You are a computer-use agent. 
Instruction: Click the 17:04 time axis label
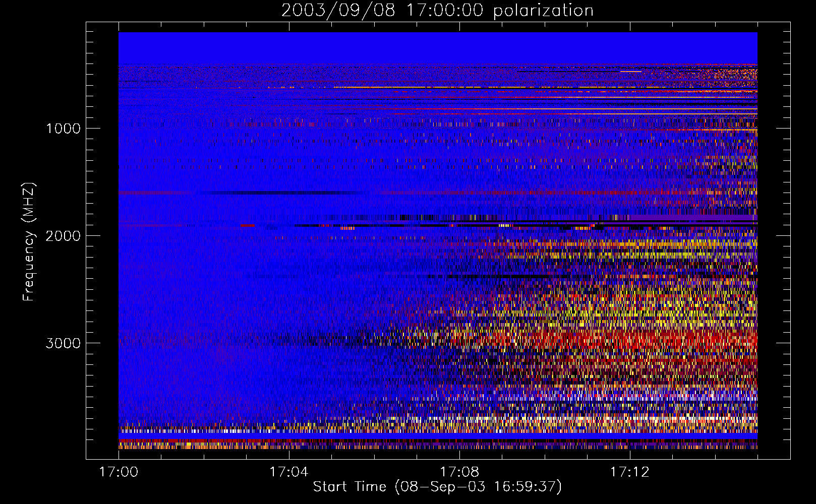[x=288, y=472]
